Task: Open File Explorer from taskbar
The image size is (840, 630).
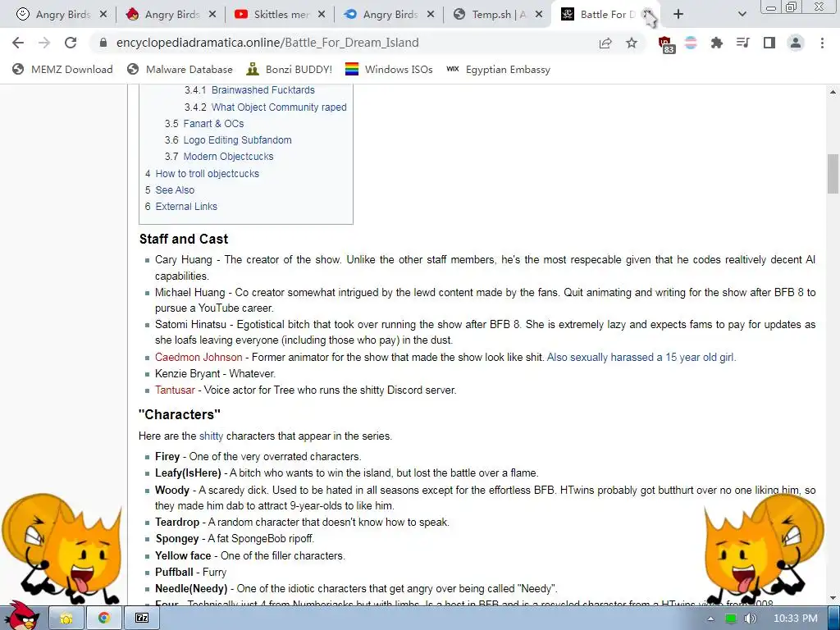Action: pyautogui.click(x=66, y=619)
